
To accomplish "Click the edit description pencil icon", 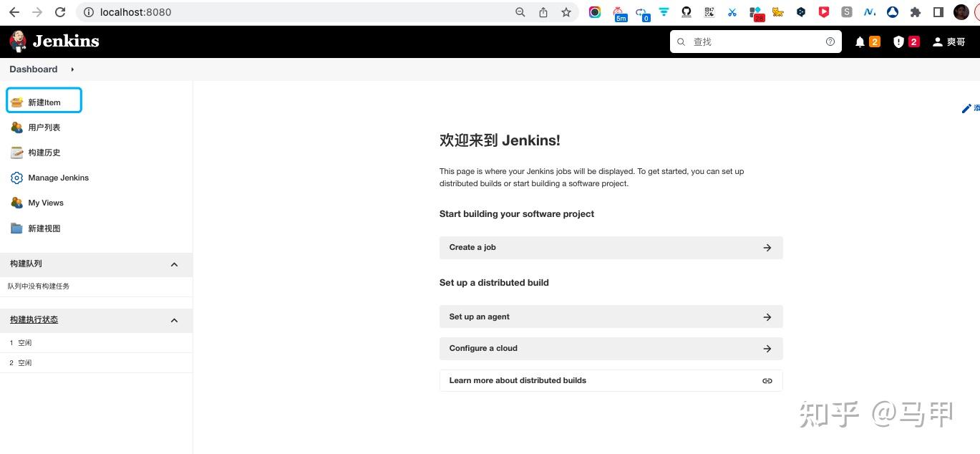I will coord(967,109).
